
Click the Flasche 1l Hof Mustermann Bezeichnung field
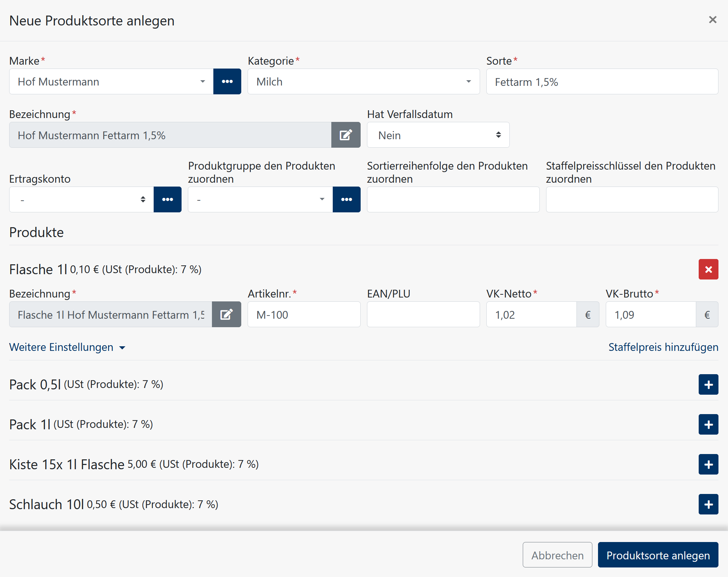coord(111,314)
